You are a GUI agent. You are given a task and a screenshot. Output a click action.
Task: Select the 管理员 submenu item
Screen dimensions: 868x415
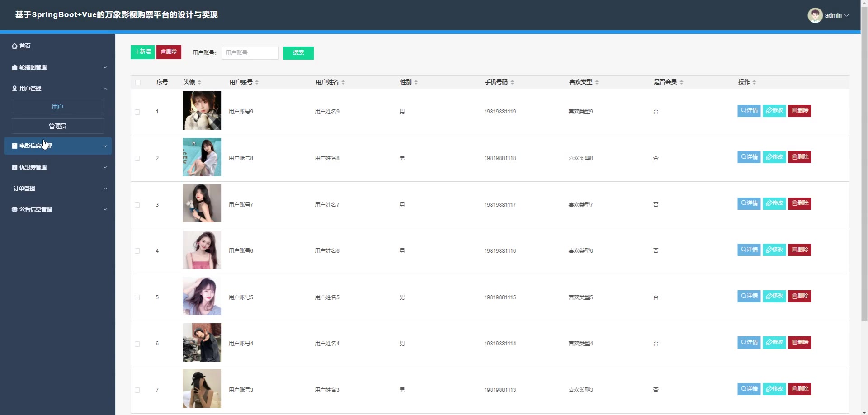57,126
